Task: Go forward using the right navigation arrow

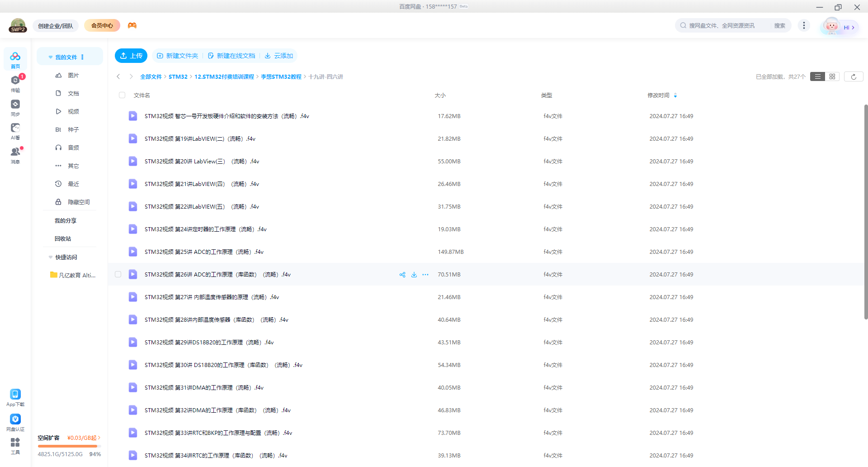Action: click(131, 76)
